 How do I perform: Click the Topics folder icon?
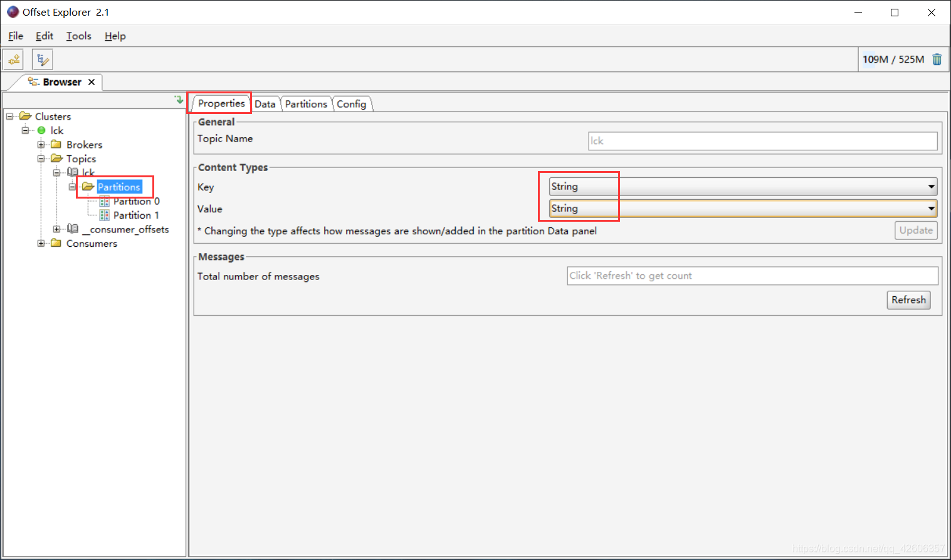tap(56, 158)
